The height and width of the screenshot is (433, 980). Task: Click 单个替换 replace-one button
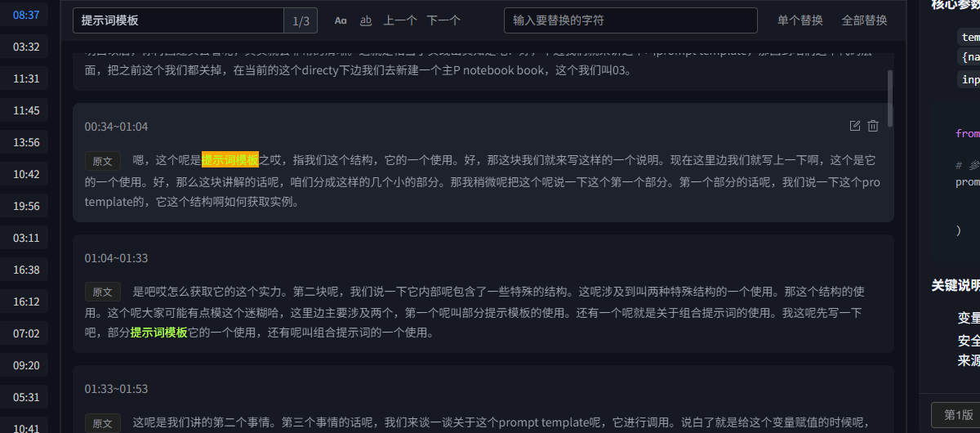800,20
